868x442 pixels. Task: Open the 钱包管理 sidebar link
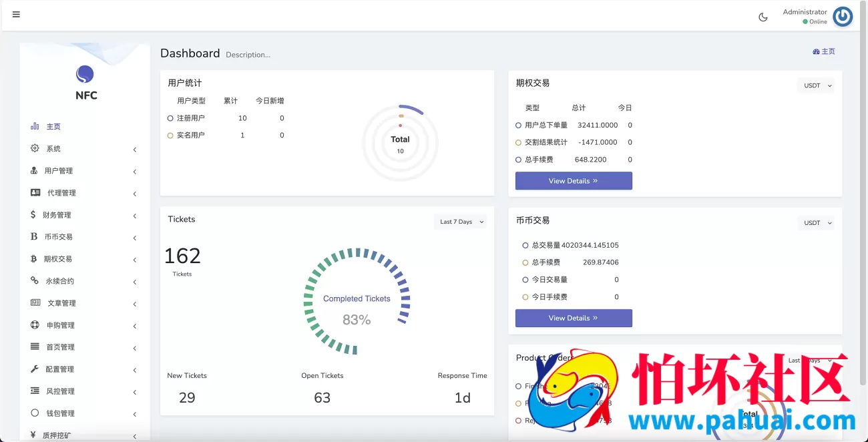click(x=85, y=413)
